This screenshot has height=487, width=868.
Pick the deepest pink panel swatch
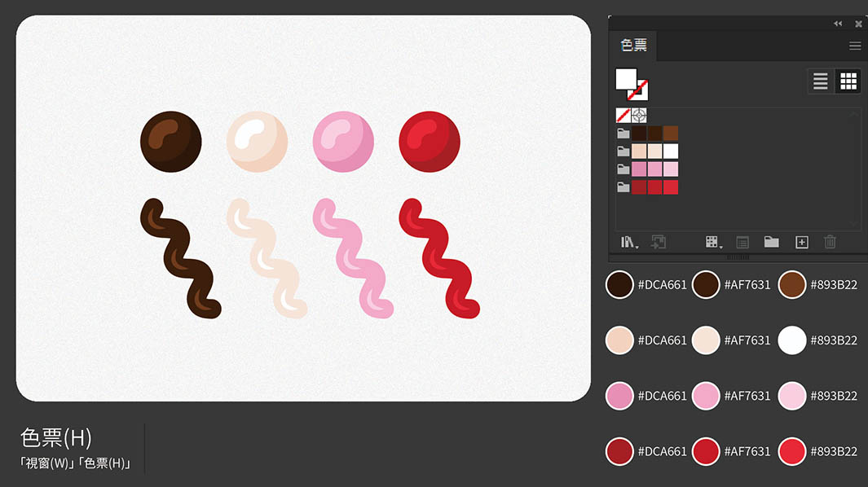(639, 169)
